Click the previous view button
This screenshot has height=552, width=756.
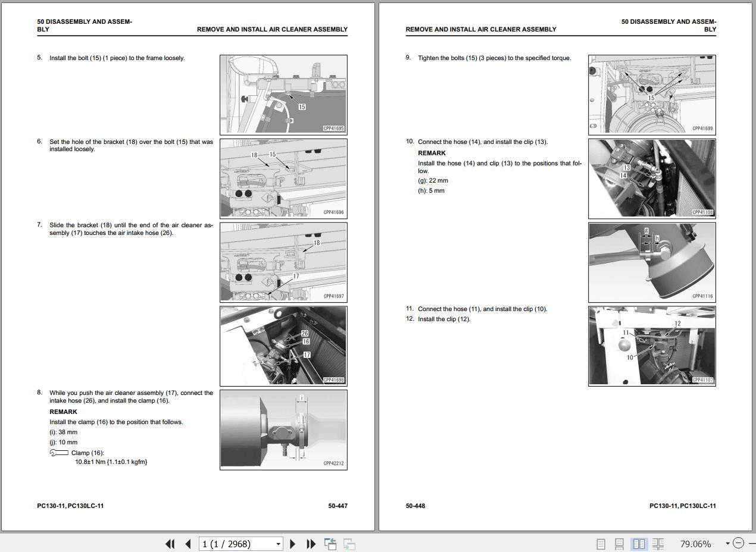[x=330, y=544]
